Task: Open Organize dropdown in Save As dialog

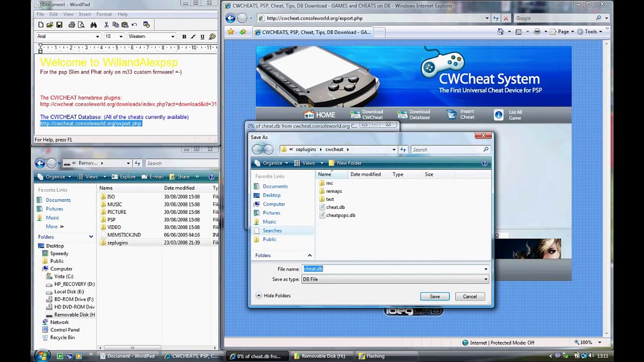Action: pos(272,163)
